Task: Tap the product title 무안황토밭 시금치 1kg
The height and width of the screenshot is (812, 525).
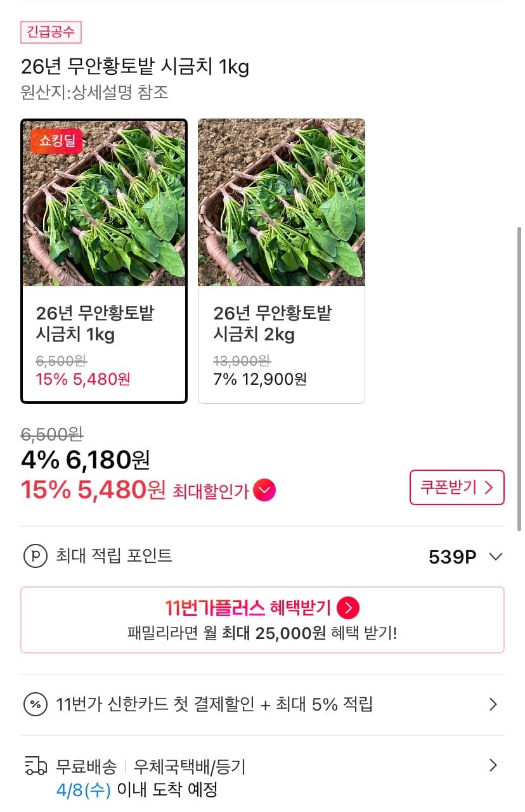Action: coord(134,67)
